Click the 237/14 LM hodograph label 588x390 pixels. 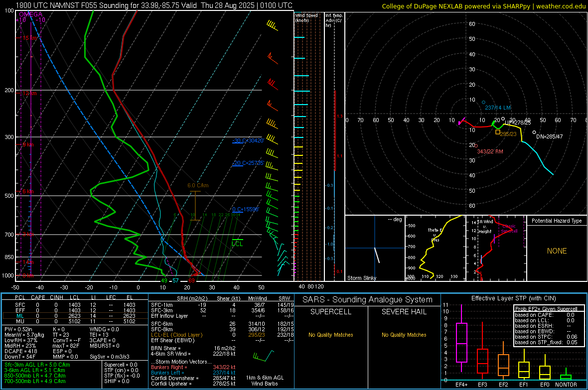coord(498,108)
